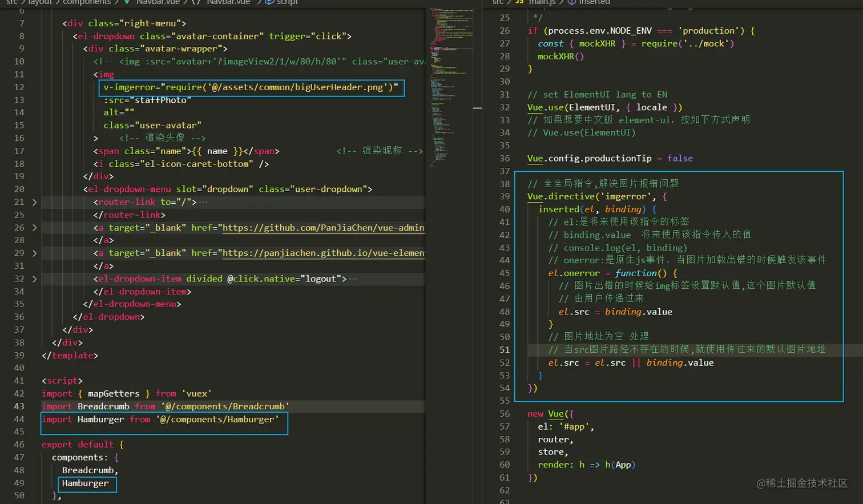Image resolution: width=863 pixels, height=504 pixels.
Task: Expand the folded code at line 29
Action: 34,253
